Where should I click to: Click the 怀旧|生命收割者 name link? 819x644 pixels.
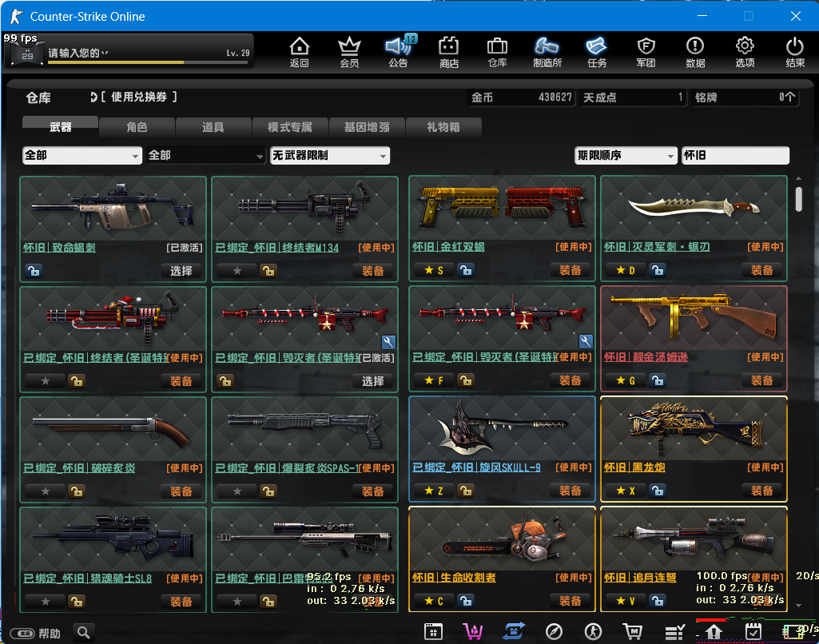point(454,578)
